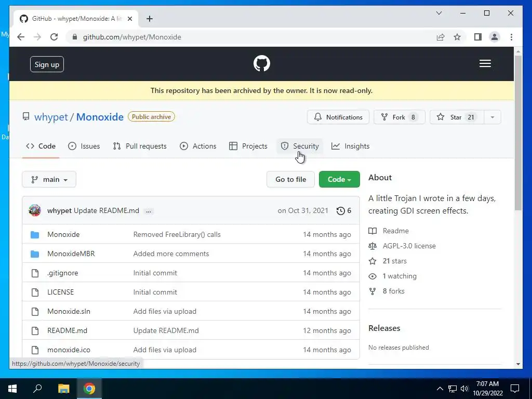
Task: Open a new browser tab
Action: click(150, 19)
